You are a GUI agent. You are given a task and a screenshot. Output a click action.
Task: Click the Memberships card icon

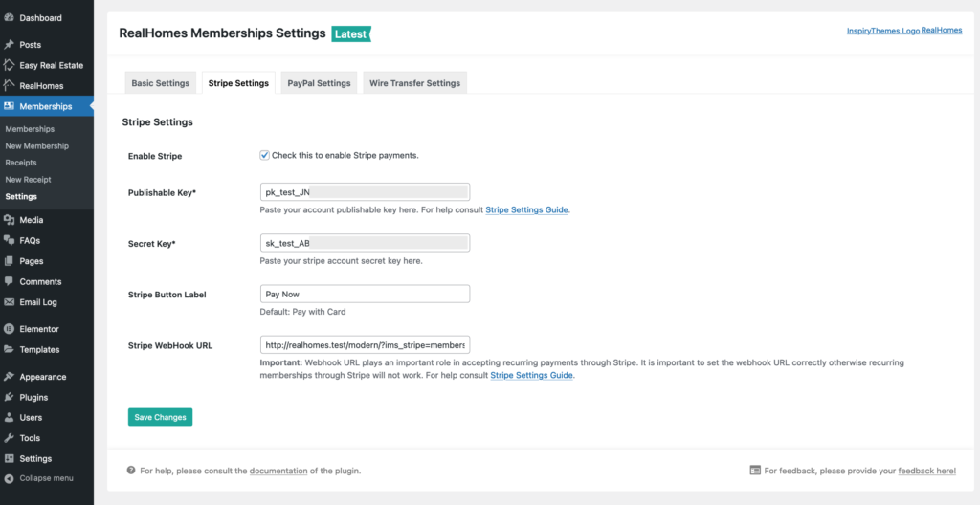9,106
